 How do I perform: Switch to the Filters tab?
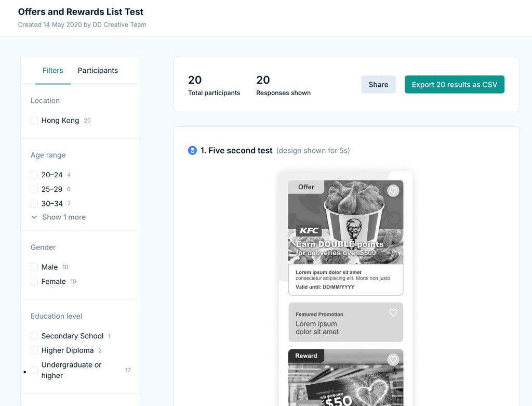pyautogui.click(x=53, y=70)
